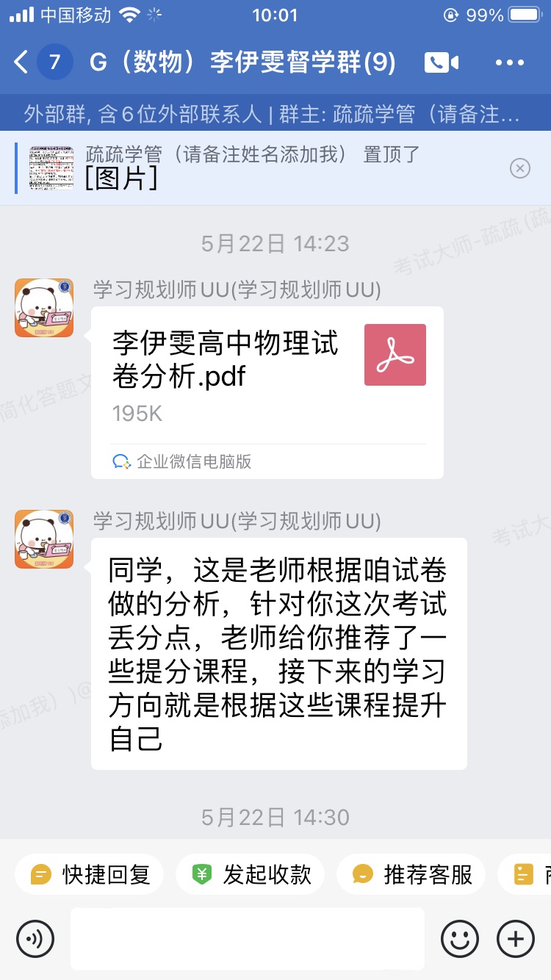551x980 pixels.
Task: Open second 学习规划师UU panda avatar
Action: (44, 539)
